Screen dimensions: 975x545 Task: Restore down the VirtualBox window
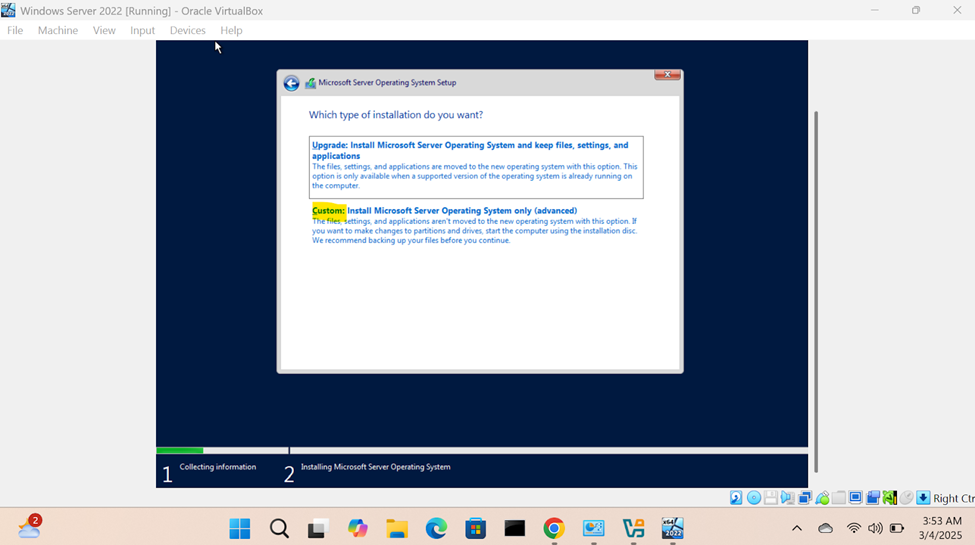916,11
